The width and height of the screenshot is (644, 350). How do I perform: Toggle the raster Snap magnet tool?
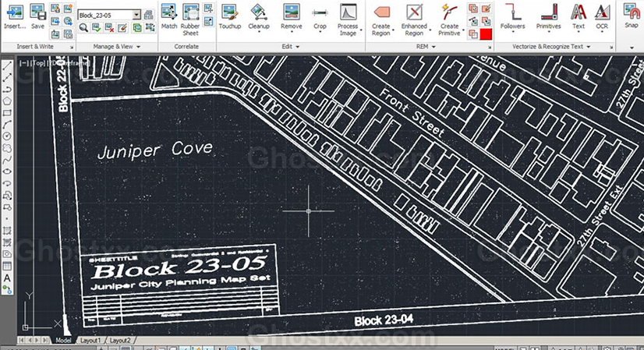(632, 16)
